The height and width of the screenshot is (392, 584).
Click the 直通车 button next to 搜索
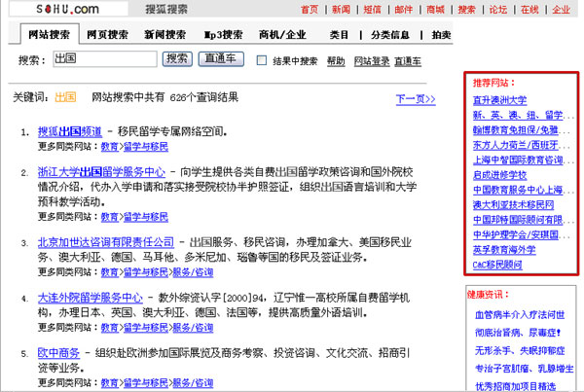(221, 58)
